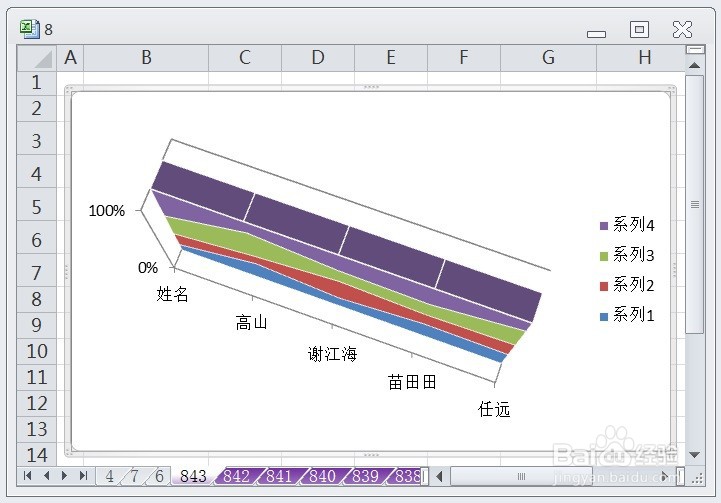Click the 系列3 legend label
Image resolution: width=721 pixels, height=503 pixels.
point(633,255)
